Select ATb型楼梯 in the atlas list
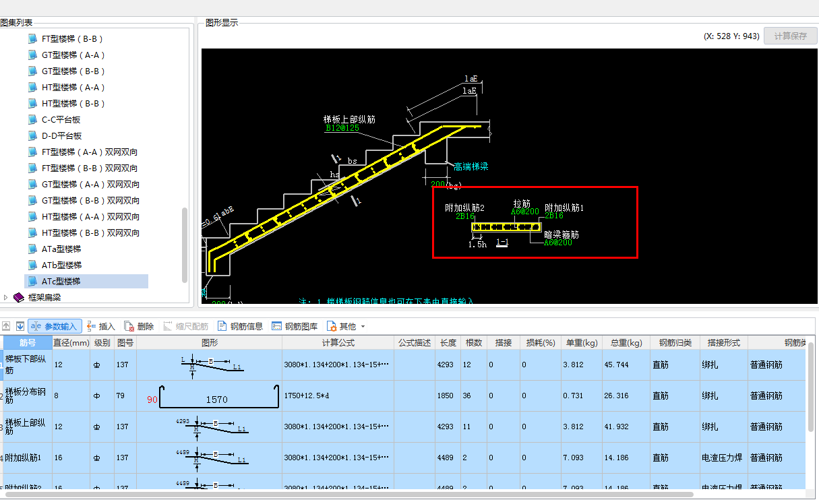The height and width of the screenshot is (504, 819). pos(61,265)
